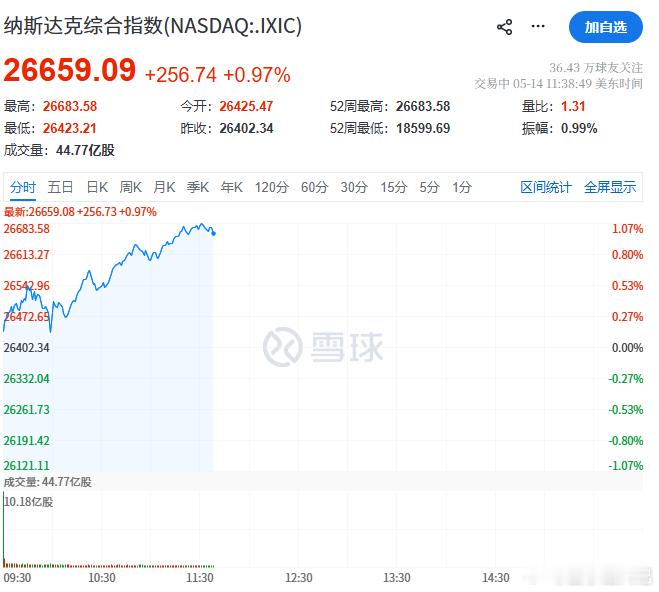Click the 26332.04 y-axis label
The height and width of the screenshot is (592, 659).
26,379
